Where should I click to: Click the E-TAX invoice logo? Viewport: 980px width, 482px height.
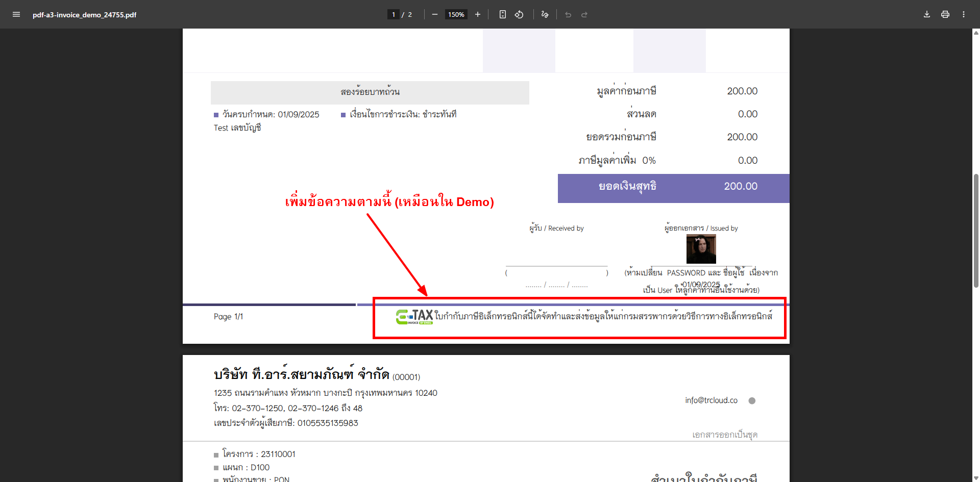[x=414, y=317]
